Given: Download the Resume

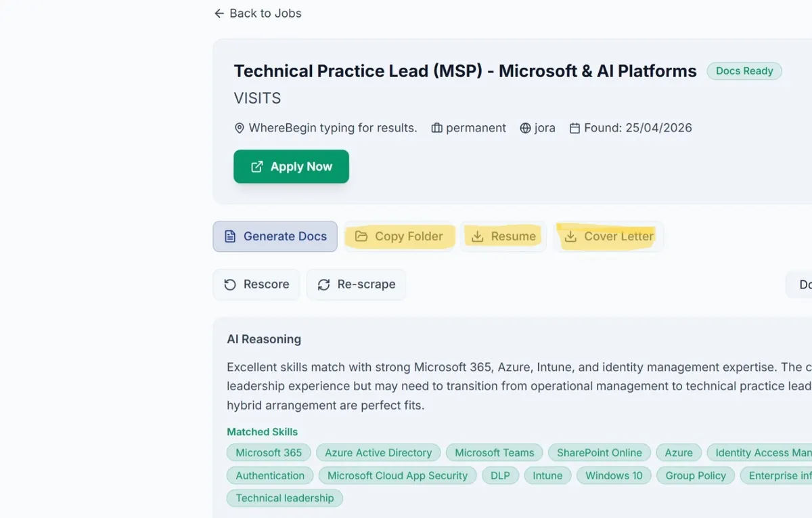Looking at the screenshot, I should [503, 236].
